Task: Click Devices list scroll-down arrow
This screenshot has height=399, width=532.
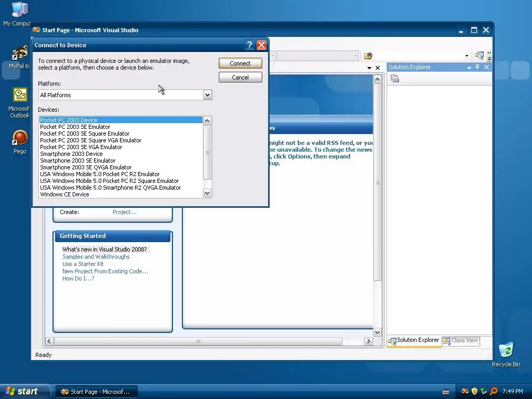Action: point(207,193)
